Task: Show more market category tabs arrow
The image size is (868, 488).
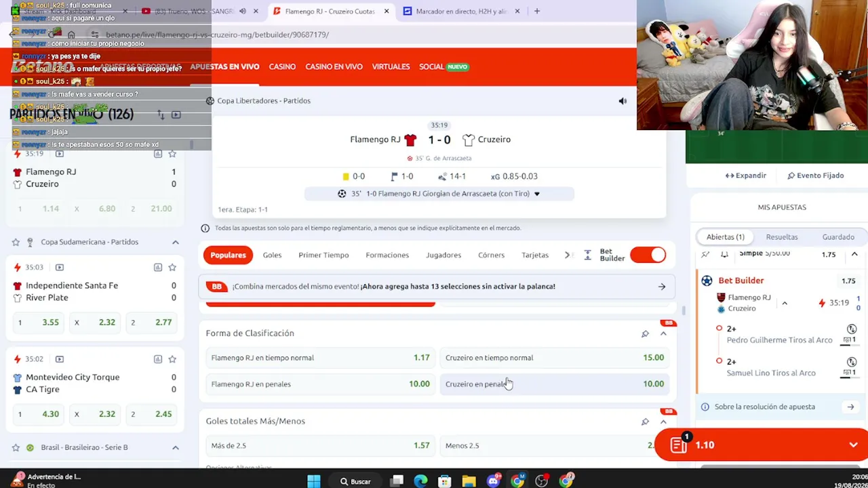Action: 568,255
